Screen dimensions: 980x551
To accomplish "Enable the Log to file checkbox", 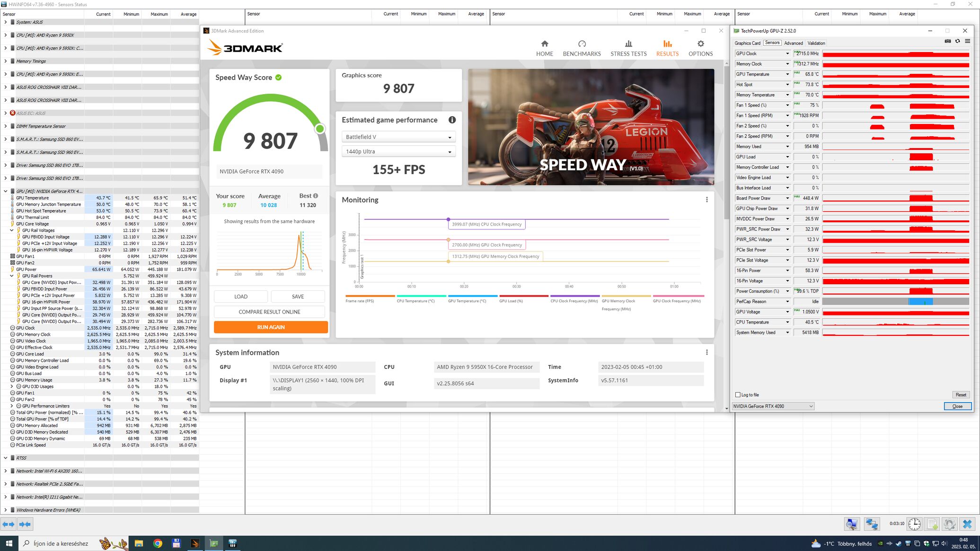I will tap(738, 395).
